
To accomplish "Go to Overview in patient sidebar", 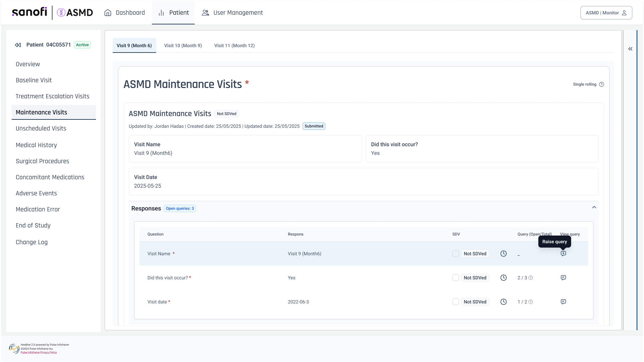I will [28, 64].
